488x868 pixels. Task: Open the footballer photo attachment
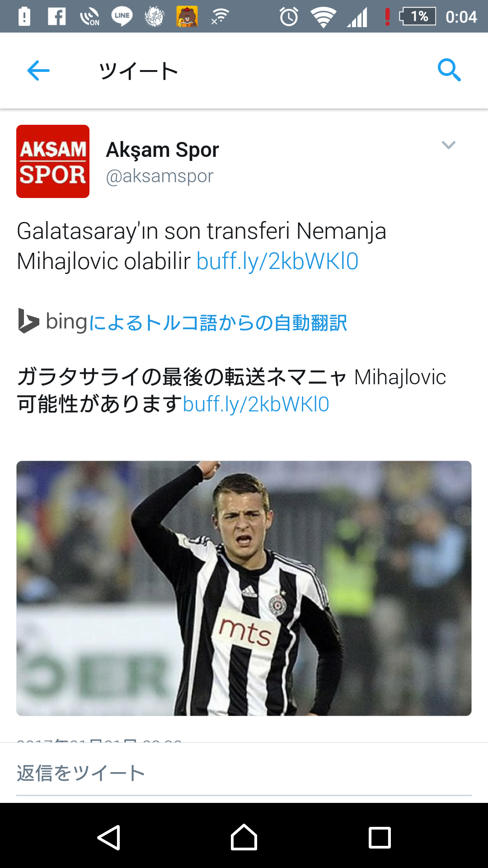tap(244, 588)
